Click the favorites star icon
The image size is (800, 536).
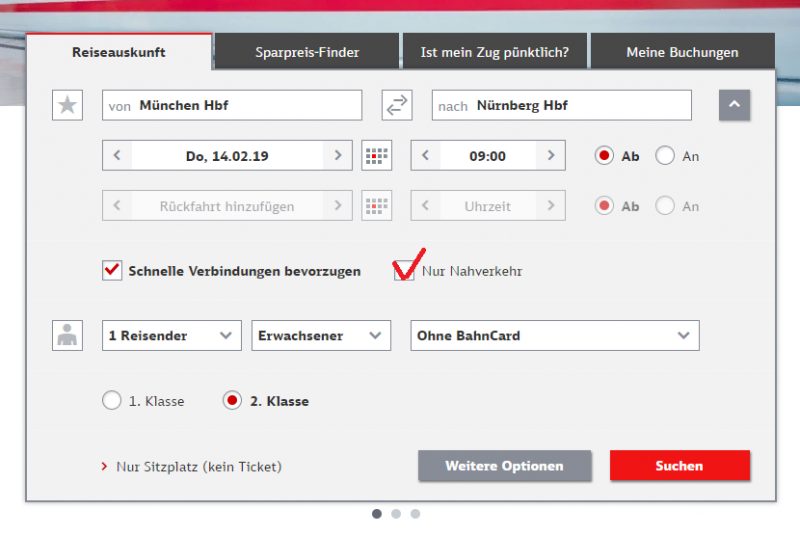pos(67,106)
